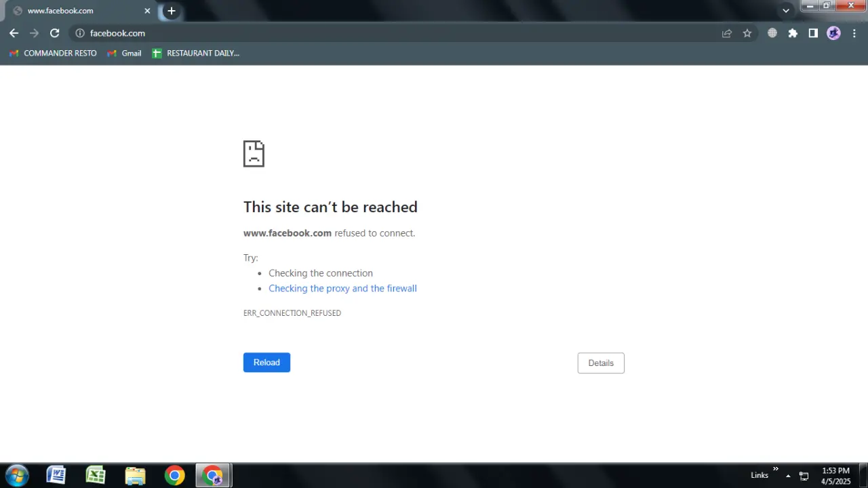868x488 pixels.
Task: Click the Links toolbar label
Action: [759, 476]
